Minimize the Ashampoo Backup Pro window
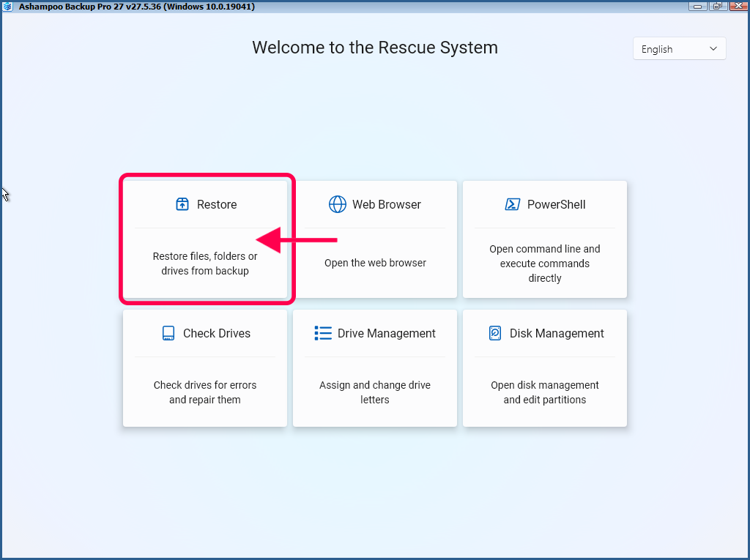The height and width of the screenshot is (560, 750). point(697,6)
